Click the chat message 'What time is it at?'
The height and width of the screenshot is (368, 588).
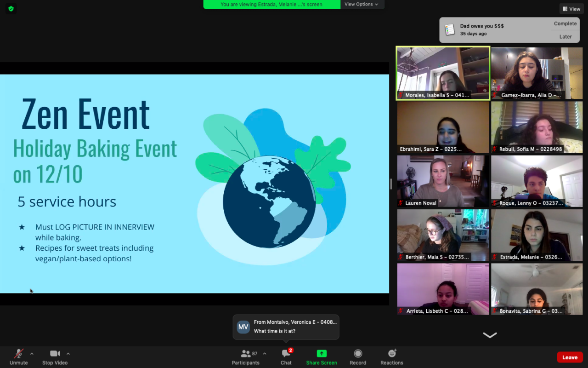pyautogui.click(x=275, y=331)
